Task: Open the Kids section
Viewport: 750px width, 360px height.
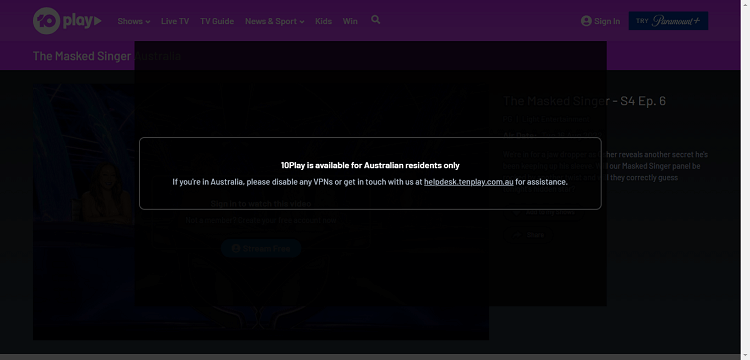Action: pyautogui.click(x=323, y=21)
